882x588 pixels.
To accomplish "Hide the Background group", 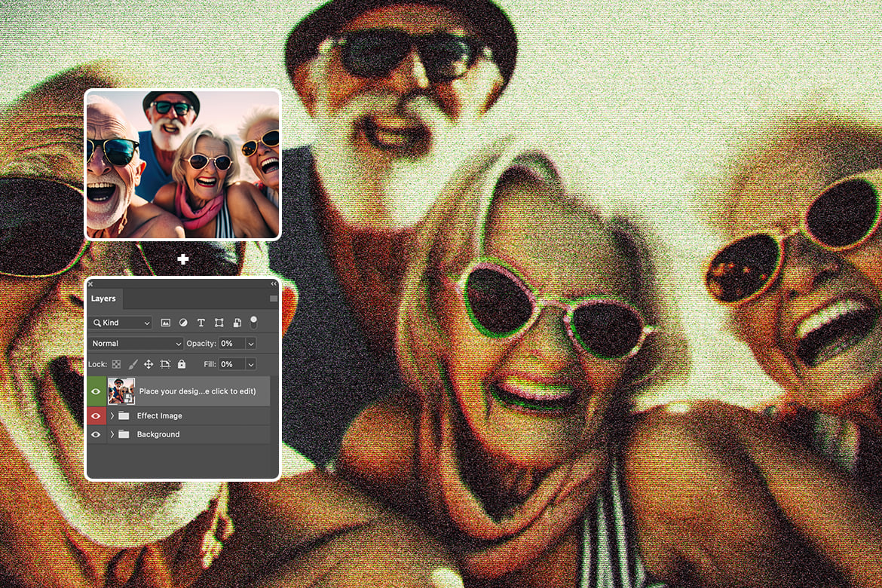I will point(96,434).
